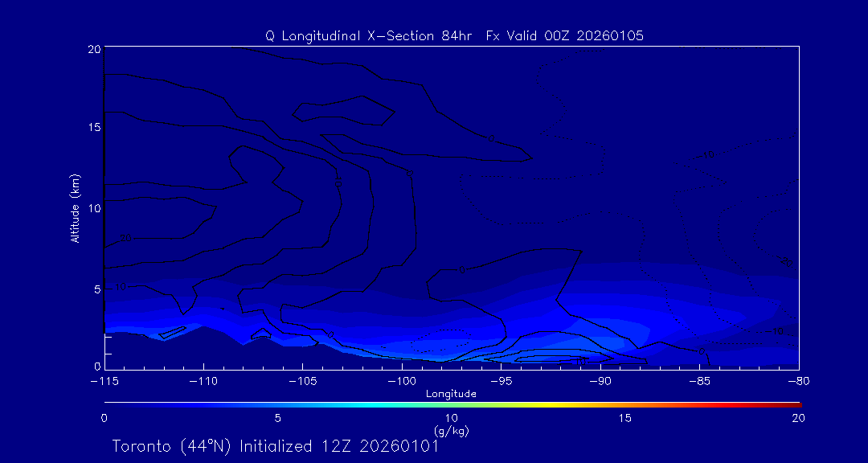Click the 'Toronto (44°N) Initialized 12Z 20260101' caption
The height and width of the screenshot is (463, 868).
pos(276,447)
